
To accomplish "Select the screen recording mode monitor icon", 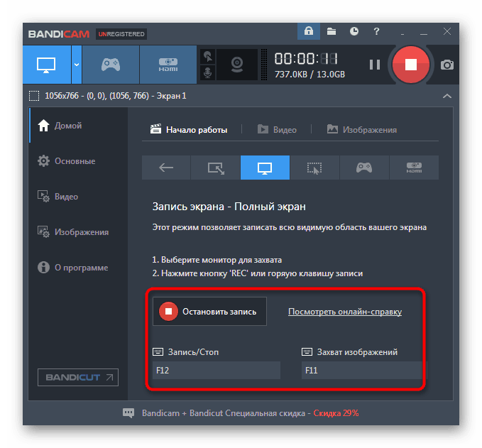I will pos(47,65).
